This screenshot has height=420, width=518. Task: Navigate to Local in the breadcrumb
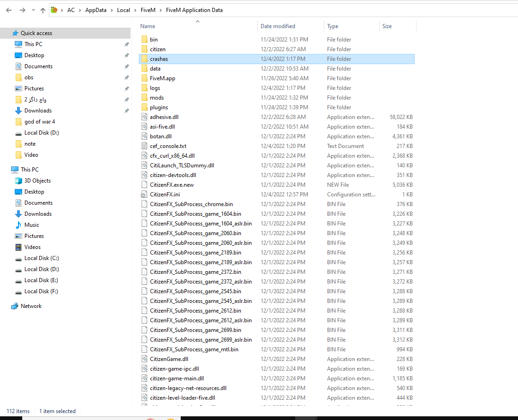click(x=124, y=10)
